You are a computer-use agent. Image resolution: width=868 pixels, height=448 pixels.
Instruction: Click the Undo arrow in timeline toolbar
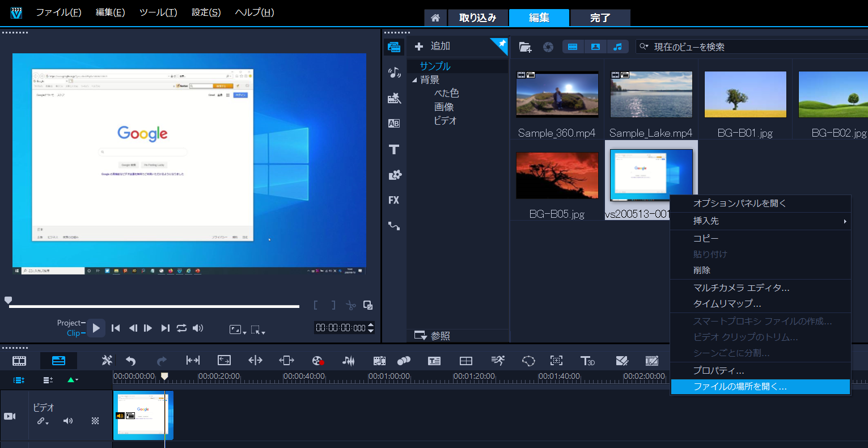coord(131,361)
